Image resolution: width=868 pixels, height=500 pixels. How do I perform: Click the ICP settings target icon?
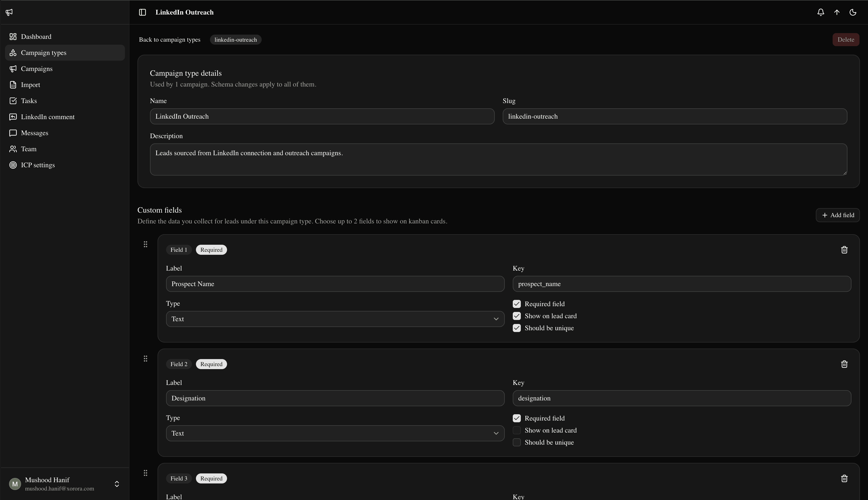[13, 165]
